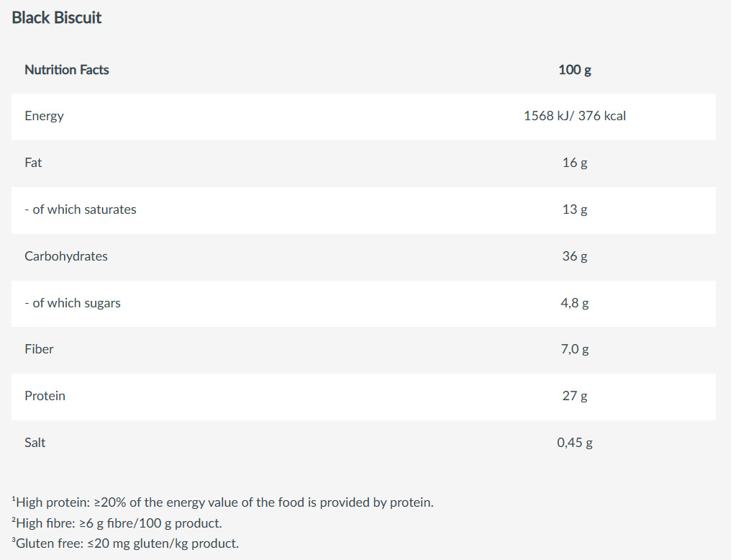Click the Carbohydrates row label
The image size is (731, 560).
[66, 256]
